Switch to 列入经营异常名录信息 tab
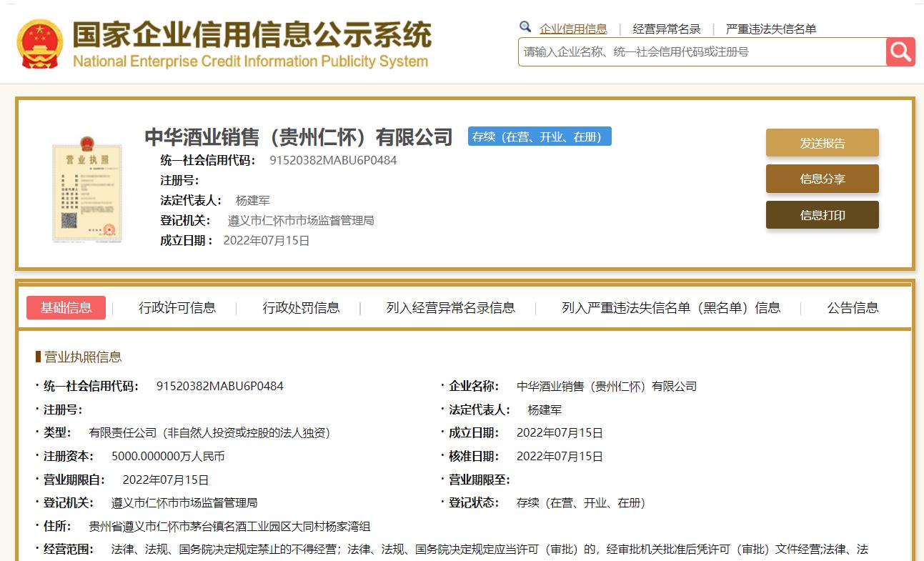 click(450, 308)
